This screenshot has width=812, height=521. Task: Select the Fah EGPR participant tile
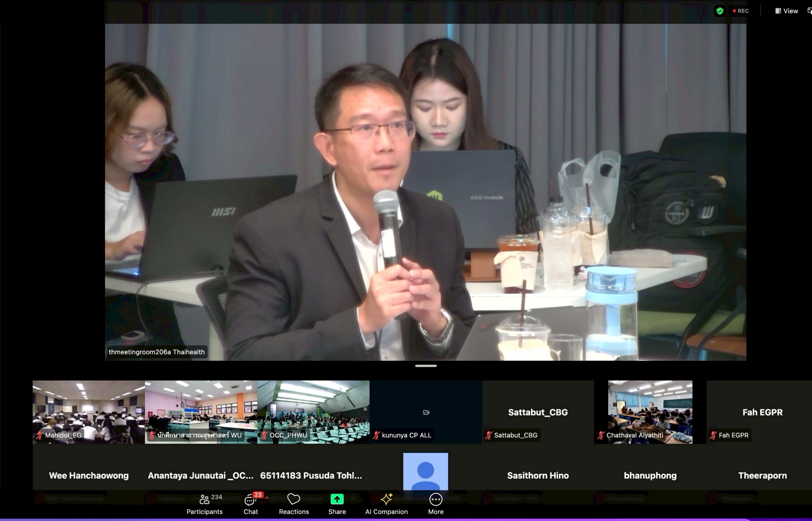click(762, 412)
